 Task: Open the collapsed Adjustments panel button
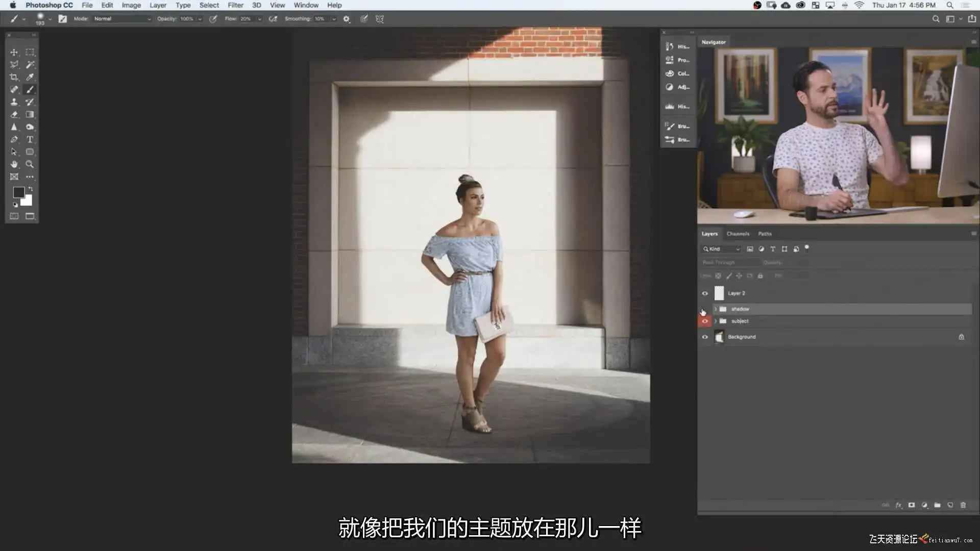(x=678, y=87)
